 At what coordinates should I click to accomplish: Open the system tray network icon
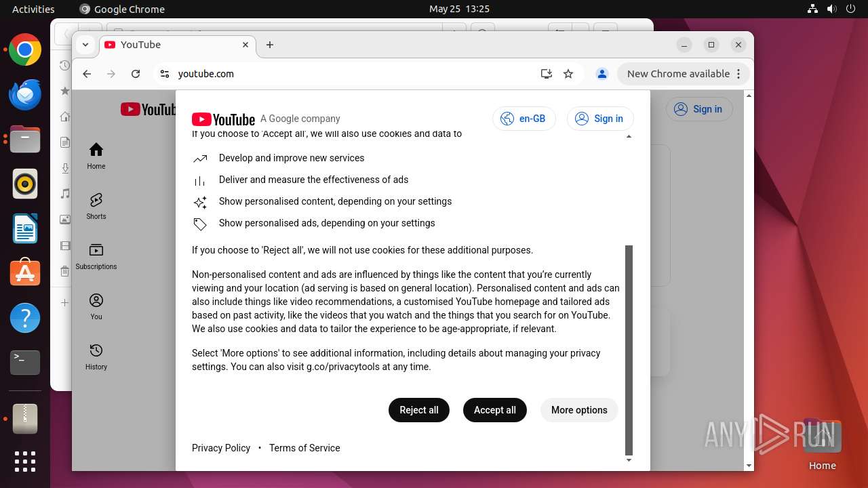[813, 9]
